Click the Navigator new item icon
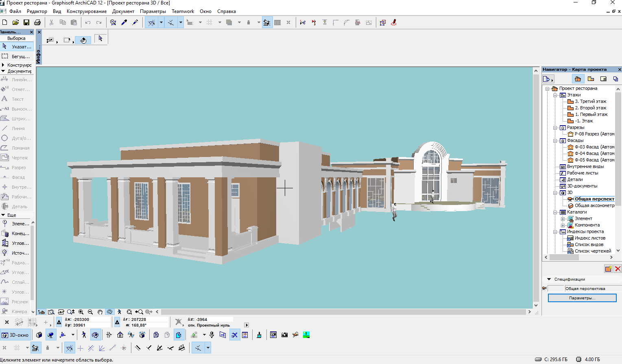 608,268
